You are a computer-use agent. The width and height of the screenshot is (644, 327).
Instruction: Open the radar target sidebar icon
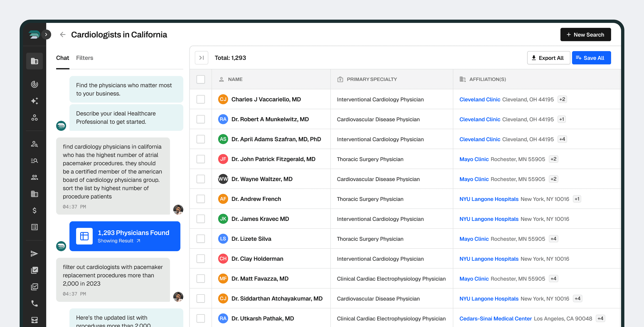pos(35,84)
